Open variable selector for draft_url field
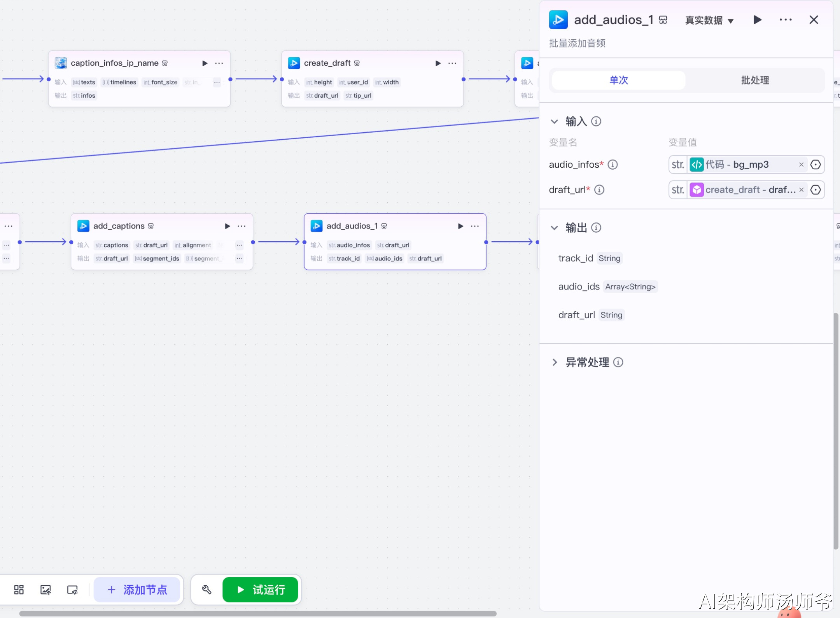840x618 pixels. tap(815, 190)
